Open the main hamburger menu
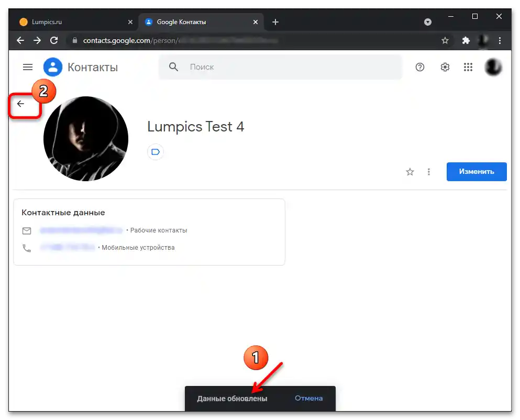Screen dimensions: 520x420 click(28, 68)
